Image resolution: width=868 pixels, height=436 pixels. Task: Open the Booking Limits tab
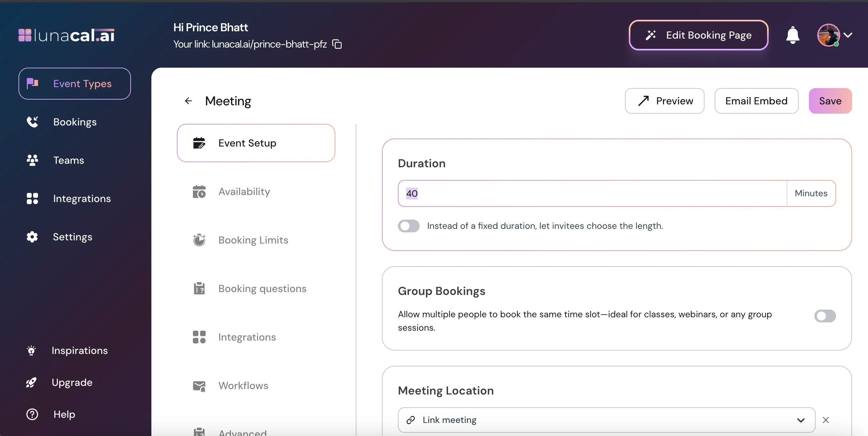click(x=253, y=240)
